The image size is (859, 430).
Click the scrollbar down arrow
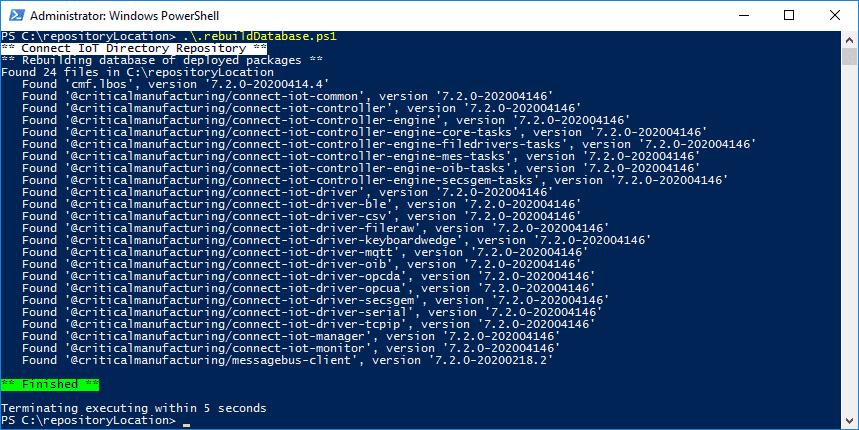tap(850, 421)
